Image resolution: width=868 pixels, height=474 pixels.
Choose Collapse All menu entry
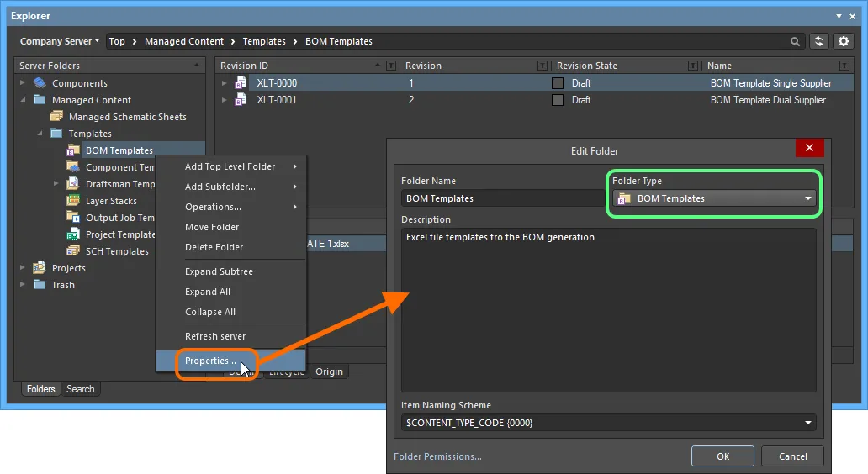(x=230, y=312)
